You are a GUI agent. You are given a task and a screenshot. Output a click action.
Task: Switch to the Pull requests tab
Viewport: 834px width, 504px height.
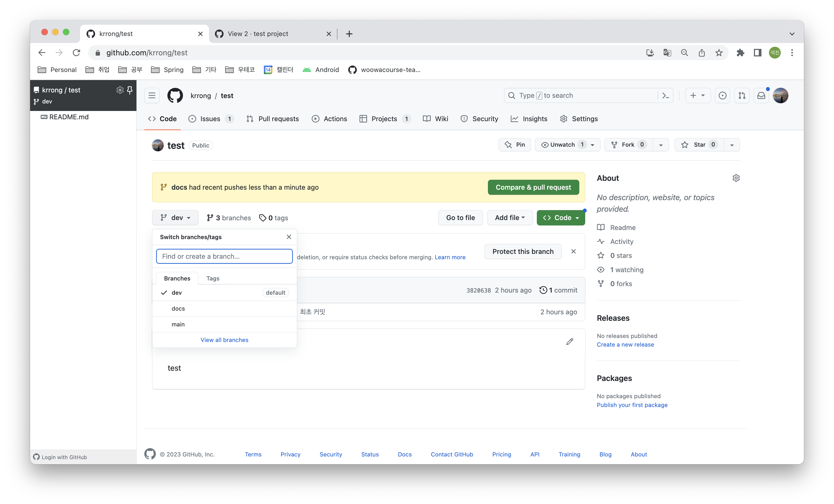[273, 119]
